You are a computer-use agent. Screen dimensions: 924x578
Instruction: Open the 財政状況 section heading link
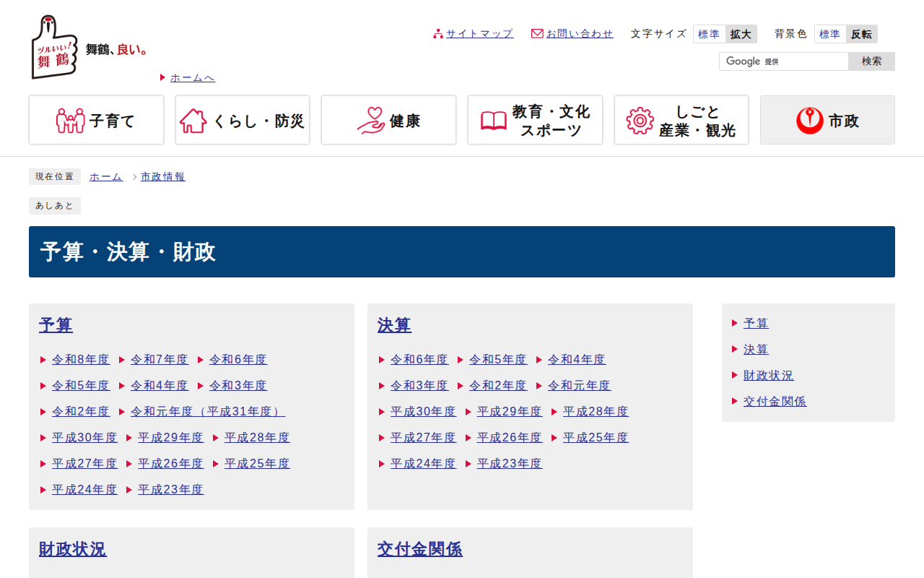coord(73,549)
